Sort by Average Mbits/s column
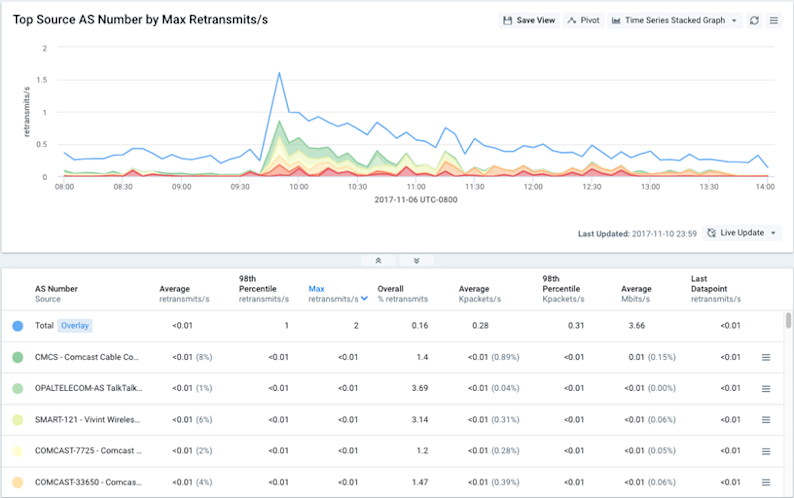Image resolution: width=794 pixels, height=498 pixels. click(636, 294)
